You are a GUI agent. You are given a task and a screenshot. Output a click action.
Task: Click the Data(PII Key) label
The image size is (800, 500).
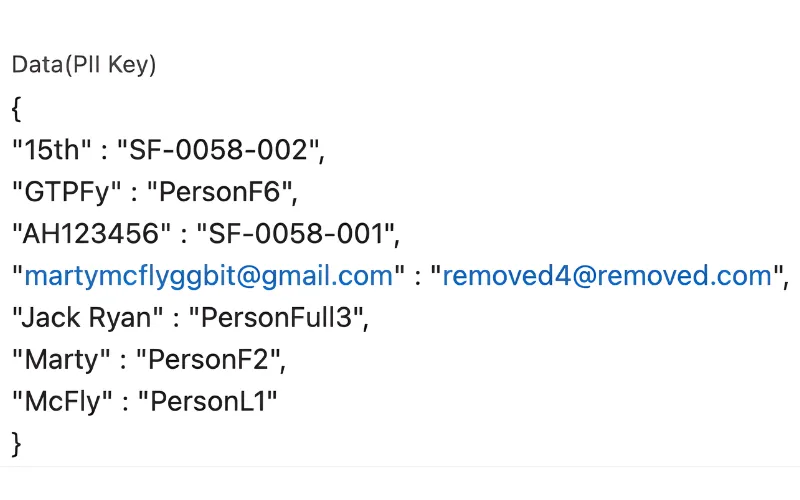pyautogui.click(x=84, y=65)
